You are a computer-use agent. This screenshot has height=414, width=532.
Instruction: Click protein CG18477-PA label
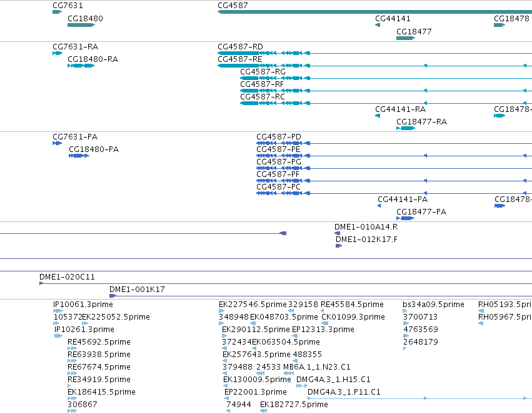point(421,212)
